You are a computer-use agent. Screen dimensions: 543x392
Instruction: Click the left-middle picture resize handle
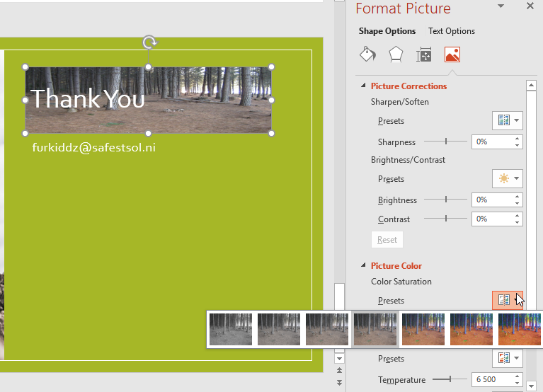pyautogui.click(x=25, y=100)
